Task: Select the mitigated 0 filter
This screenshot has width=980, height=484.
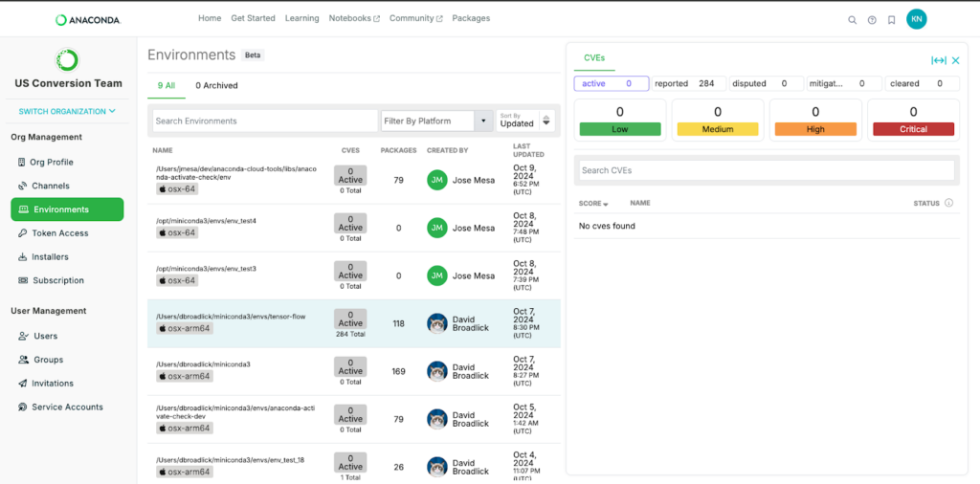Action: point(844,83)
